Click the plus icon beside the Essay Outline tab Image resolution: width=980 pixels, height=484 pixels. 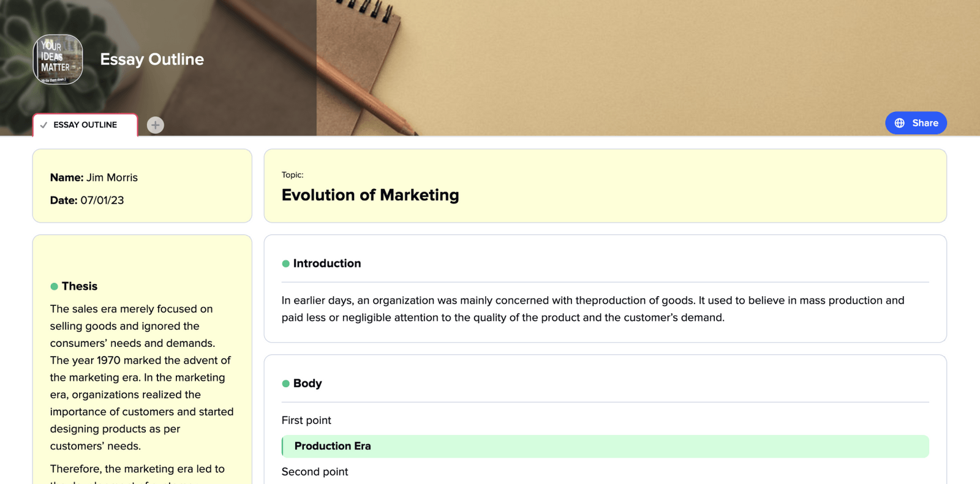tap(155, 125)
